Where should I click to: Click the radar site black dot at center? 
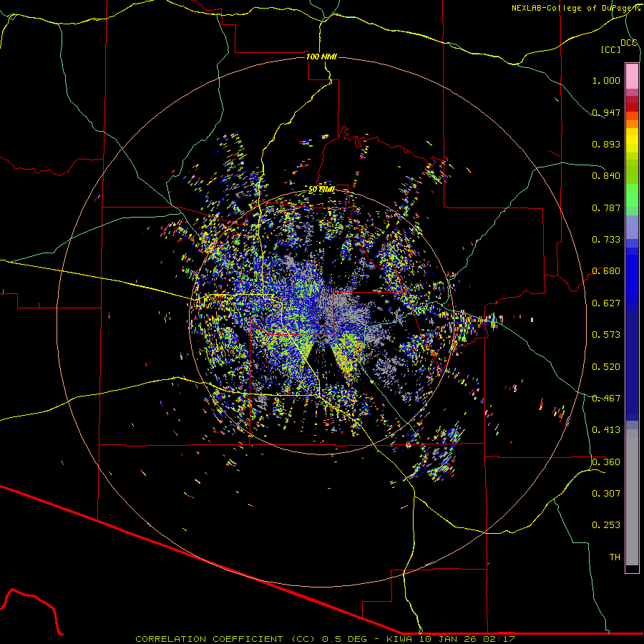[x=321, y=321]
